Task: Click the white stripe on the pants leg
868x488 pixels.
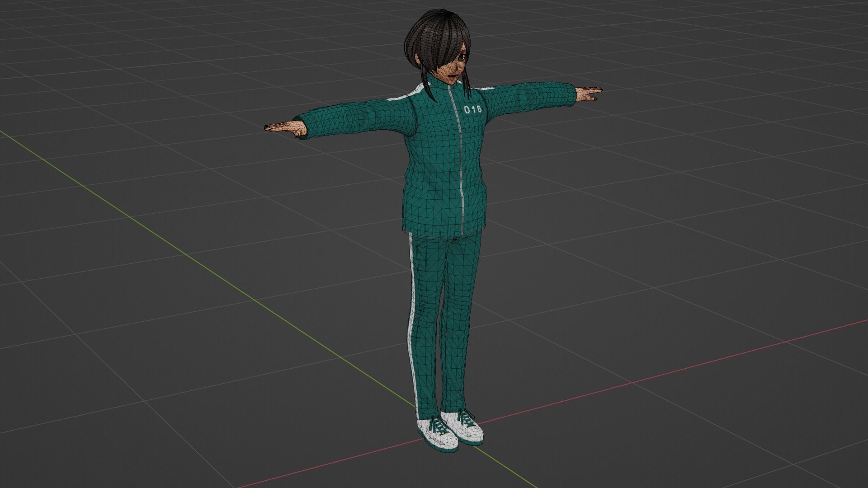Action: [412, 326]
